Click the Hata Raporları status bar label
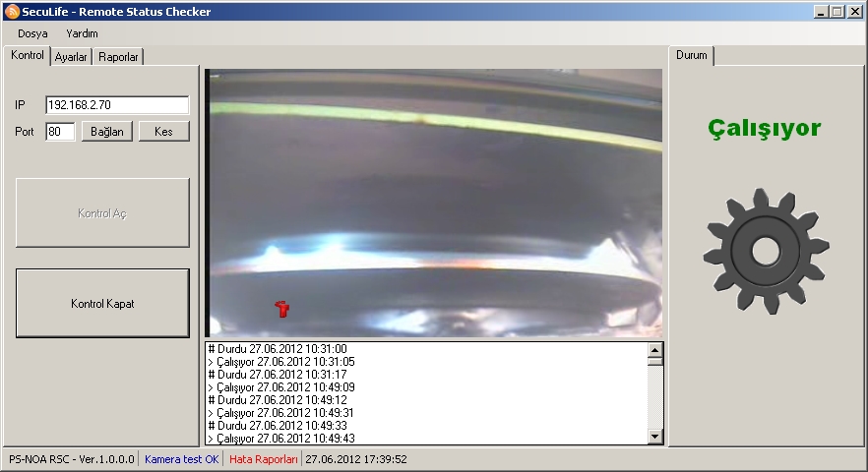Screen dimensions: 868x472 point(263,459)
